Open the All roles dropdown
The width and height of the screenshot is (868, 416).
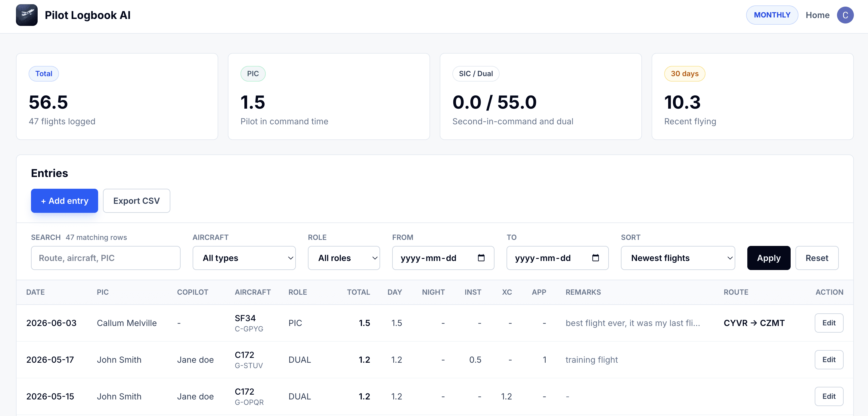coord(344,258)
